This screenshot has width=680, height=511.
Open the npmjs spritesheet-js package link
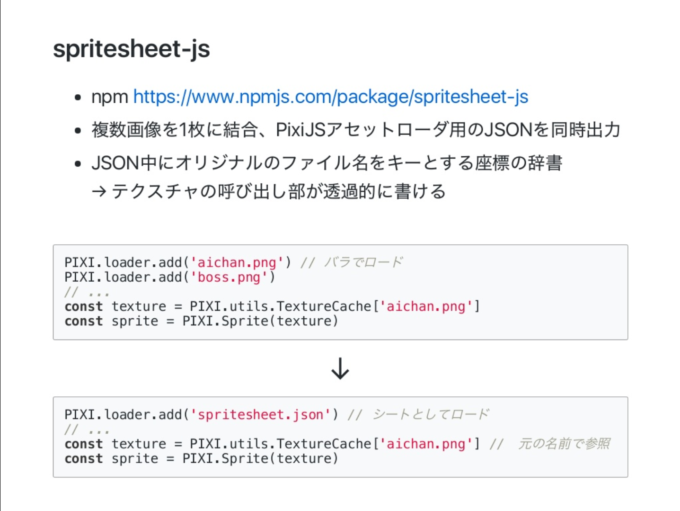pos(330,97)
